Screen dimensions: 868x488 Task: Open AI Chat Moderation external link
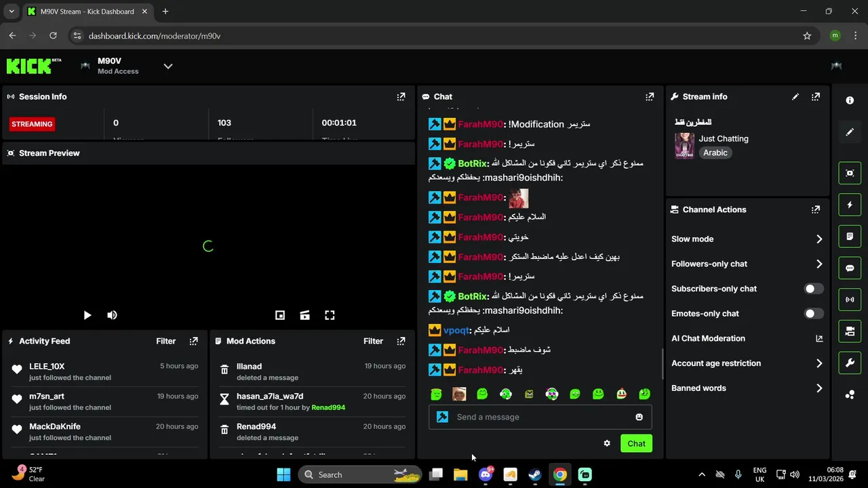coord(819,338)
